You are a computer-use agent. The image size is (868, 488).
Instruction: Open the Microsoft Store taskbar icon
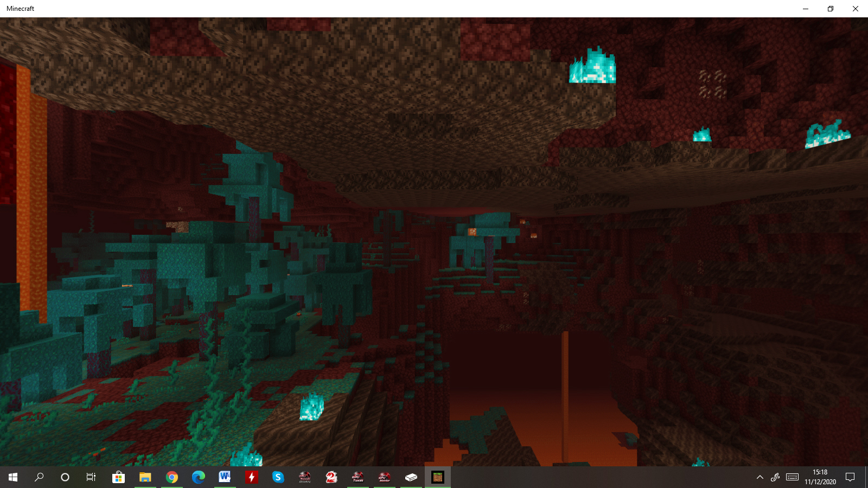(118, 477)
